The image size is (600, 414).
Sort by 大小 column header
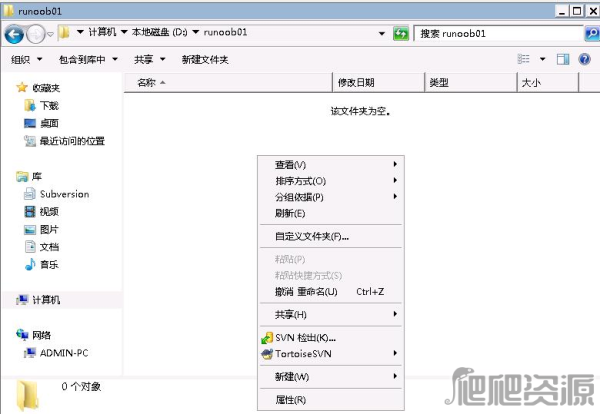tap(548, 82)
